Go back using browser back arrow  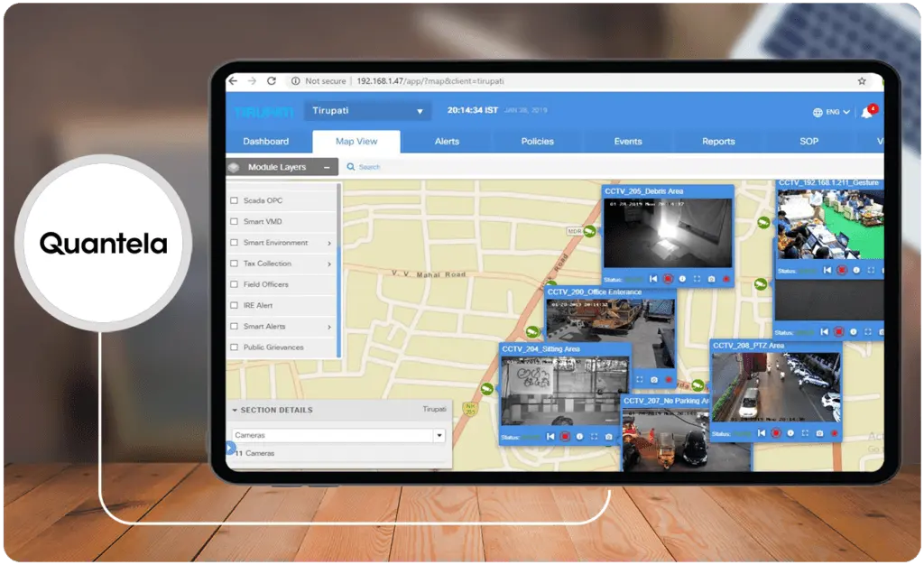click(x=234, y=80)
